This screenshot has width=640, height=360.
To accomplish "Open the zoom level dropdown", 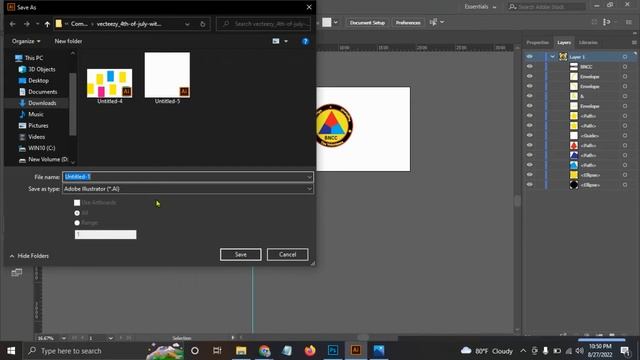I will (63, 338).
